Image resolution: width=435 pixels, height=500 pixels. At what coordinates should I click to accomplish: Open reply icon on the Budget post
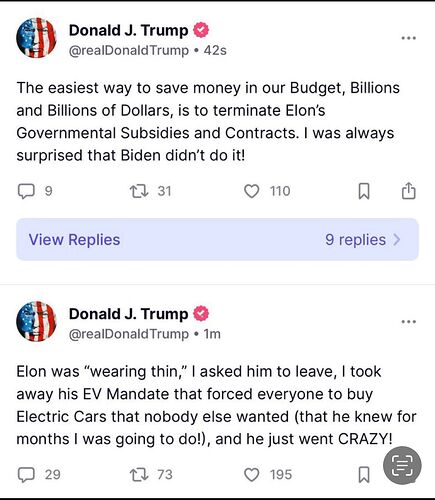tap(26, 192)
